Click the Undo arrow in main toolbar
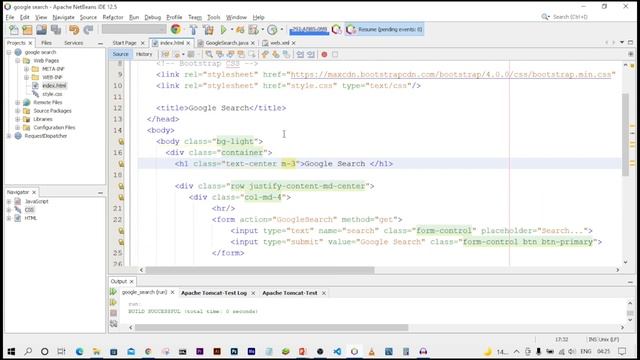 (x=74, y=30)
